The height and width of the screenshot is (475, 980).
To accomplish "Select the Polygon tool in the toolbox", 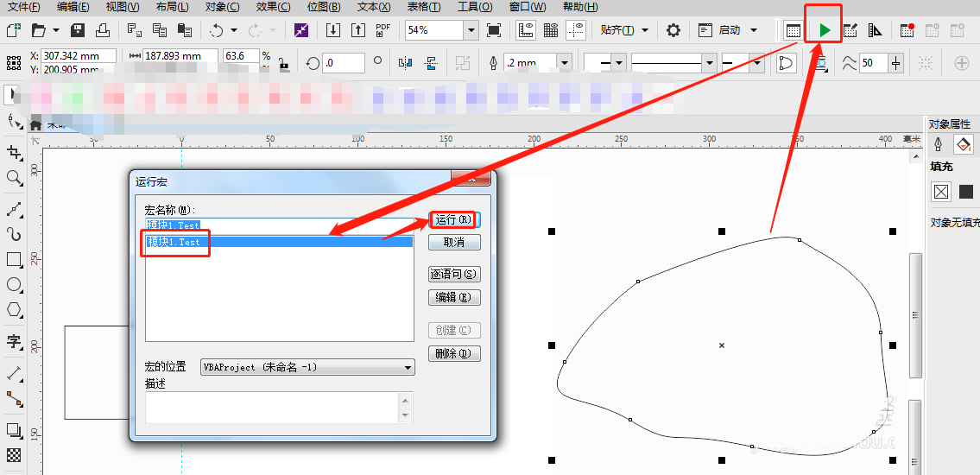I will pos(14,310).
